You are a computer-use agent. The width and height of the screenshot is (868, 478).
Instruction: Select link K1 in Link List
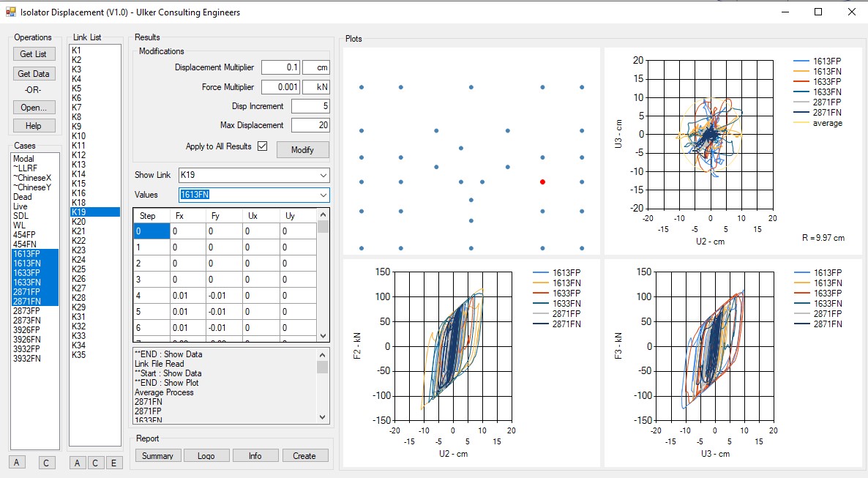click(x=94, y=51)
